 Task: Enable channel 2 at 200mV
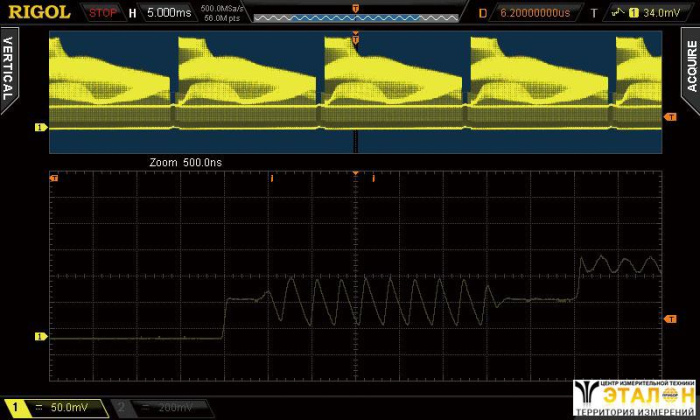164,408
